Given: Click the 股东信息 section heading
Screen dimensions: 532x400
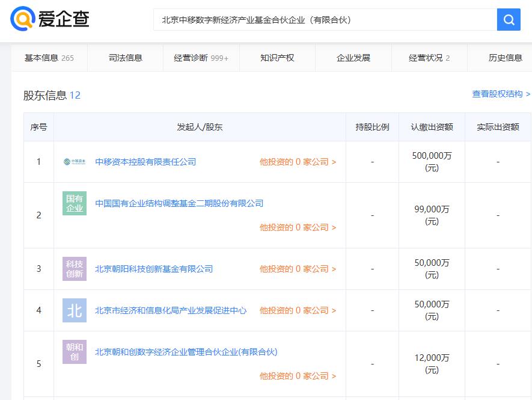Looking at the screenshot, I should [x=45, y=95].
